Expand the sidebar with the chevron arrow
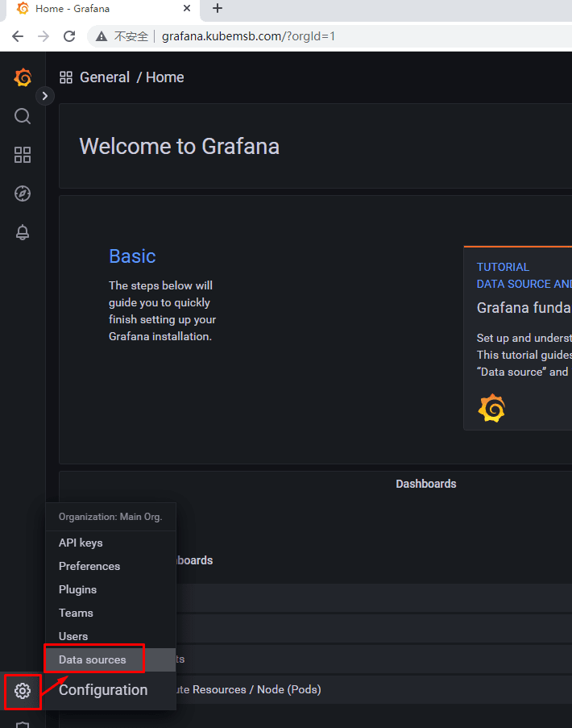The width and height of the screenshot is (572, 728). pyautogui.click(x=45, y=96)
